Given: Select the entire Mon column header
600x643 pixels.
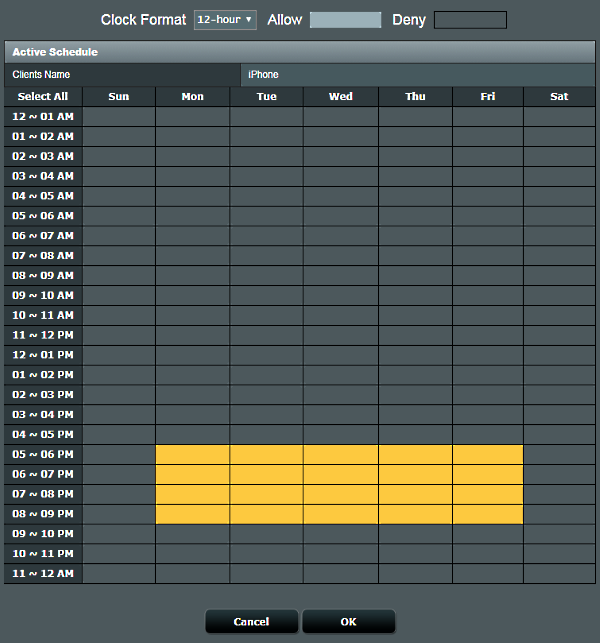Looking at the screenshot, I should (193, 96).
